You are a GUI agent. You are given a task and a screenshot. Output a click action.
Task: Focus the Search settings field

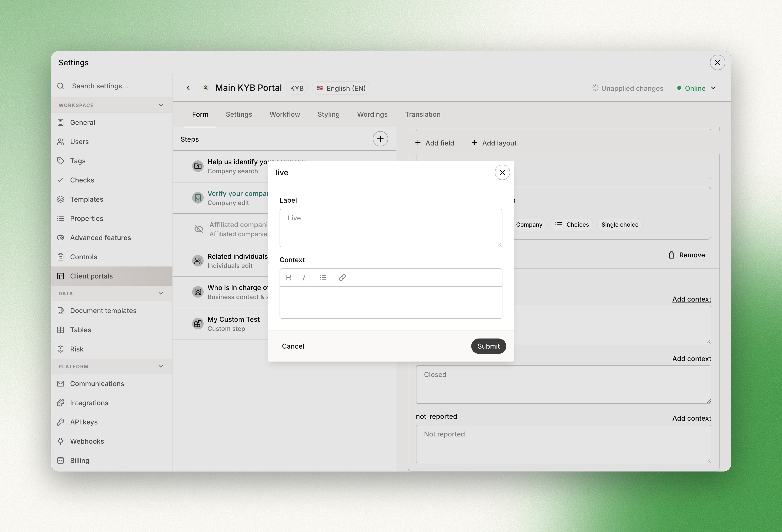coord(112,86)
